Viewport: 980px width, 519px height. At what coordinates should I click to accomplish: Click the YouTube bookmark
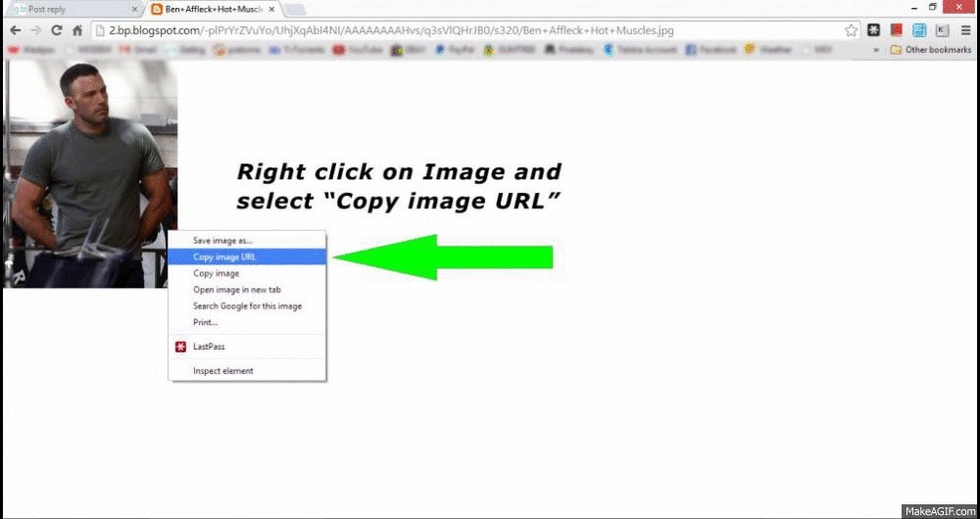(354, 49)
